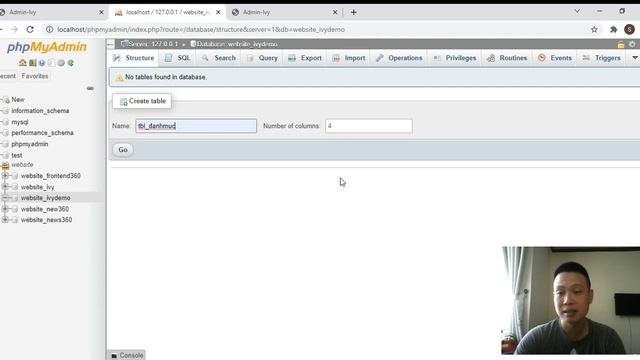This screenshot has height=360, width=640.
Task: Select website_ivydemo database in tree
Action: pos(46,198)
